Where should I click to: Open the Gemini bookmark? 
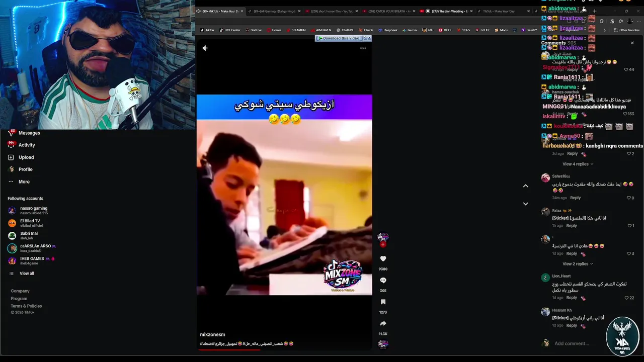click(410, 30)
